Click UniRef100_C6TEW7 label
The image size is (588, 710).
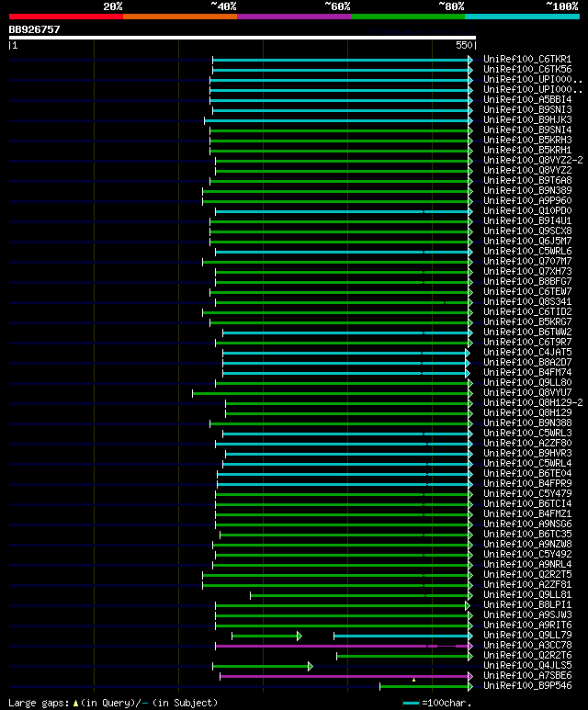pos(527,291)
